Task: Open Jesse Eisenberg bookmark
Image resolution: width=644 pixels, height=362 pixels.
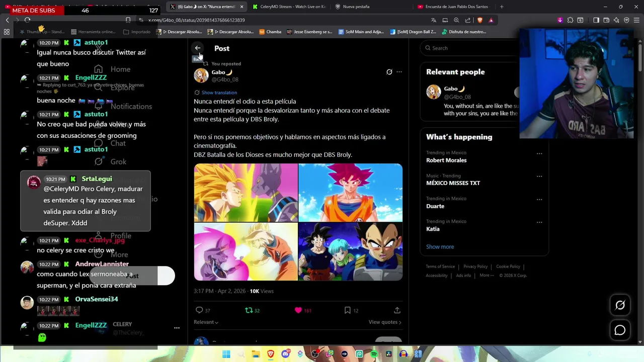Action: point(309,32)
